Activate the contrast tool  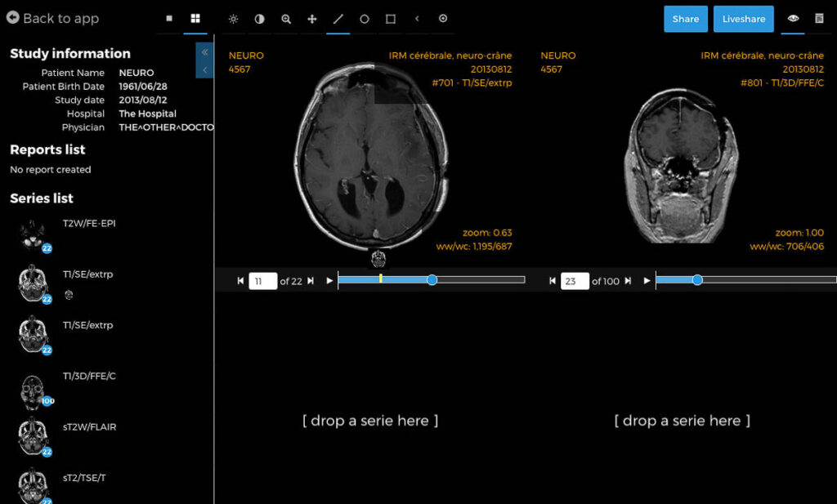click(x=259, y=18)
